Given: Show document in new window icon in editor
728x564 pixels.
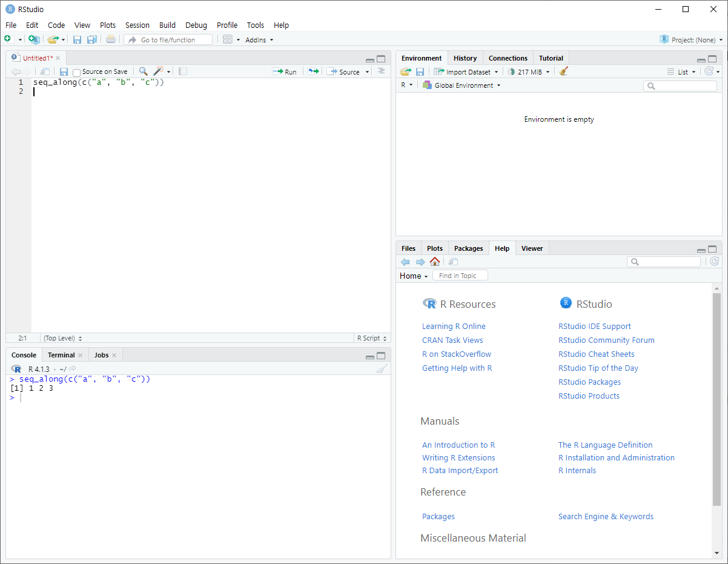Looking at the screenshot, I should [x=45, y=71].
